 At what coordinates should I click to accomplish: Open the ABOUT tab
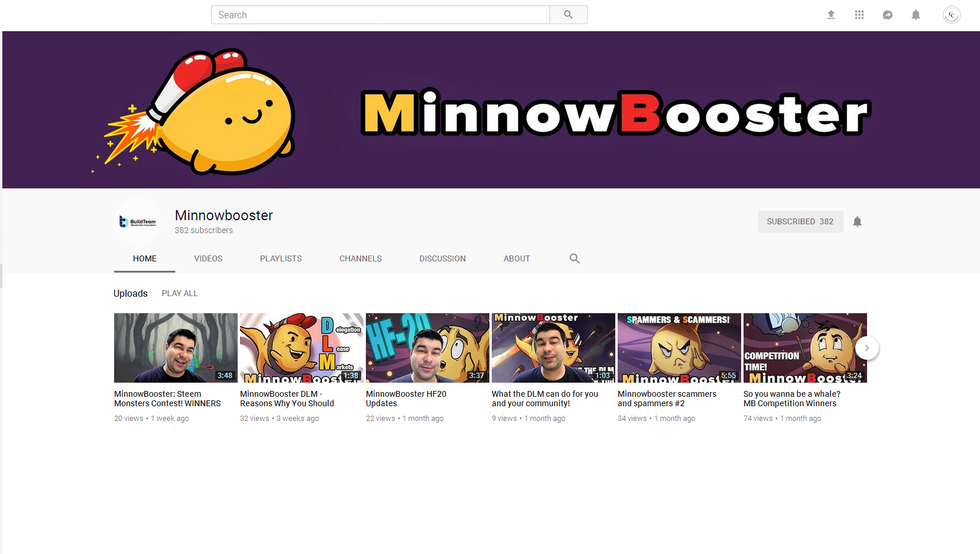(516, 258)
